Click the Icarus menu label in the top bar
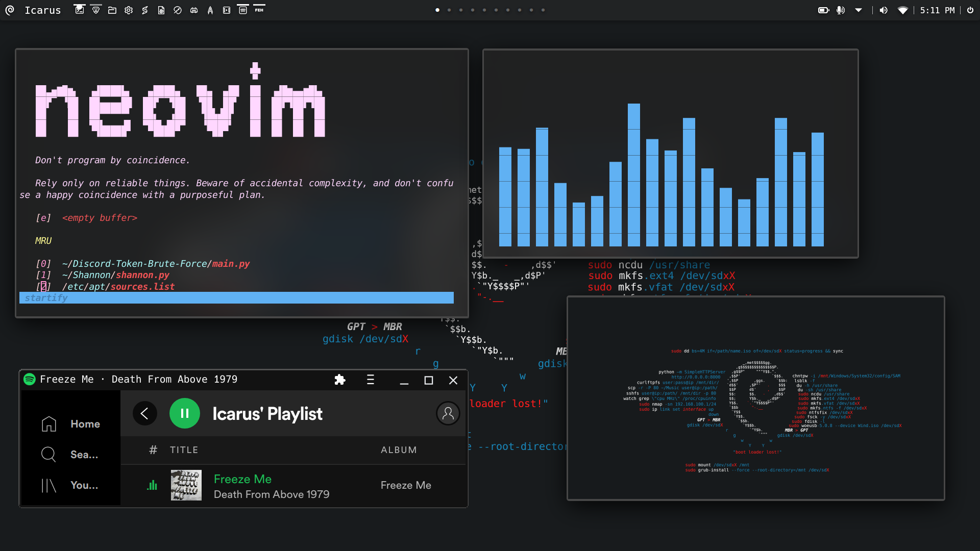The width and height of the screenshot is (980, 551). pyautogui.click(x=43, y=10)
